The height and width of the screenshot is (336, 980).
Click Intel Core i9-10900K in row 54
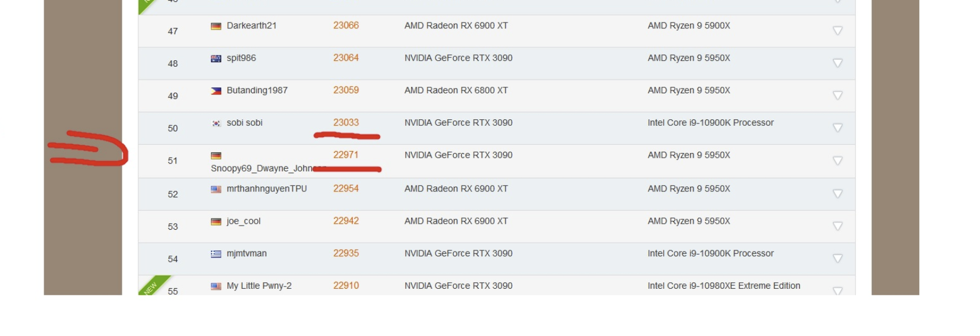tap(711, 253)
